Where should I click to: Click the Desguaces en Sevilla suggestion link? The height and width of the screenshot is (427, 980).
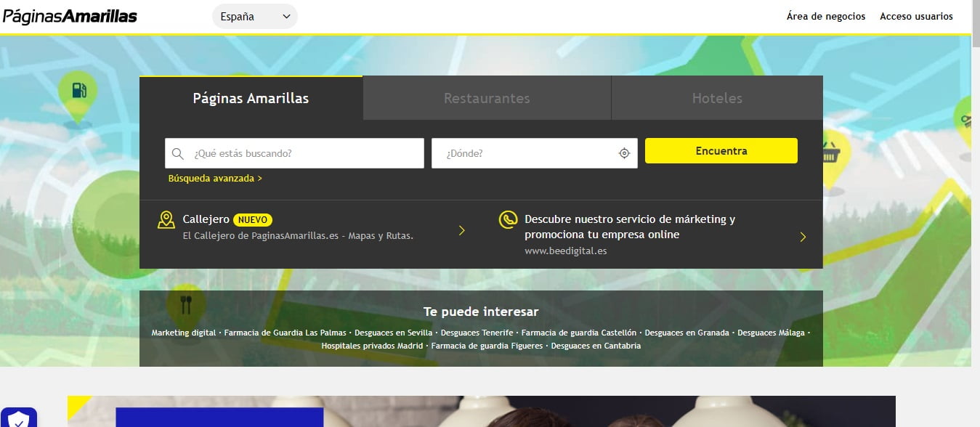coord(394,332)
